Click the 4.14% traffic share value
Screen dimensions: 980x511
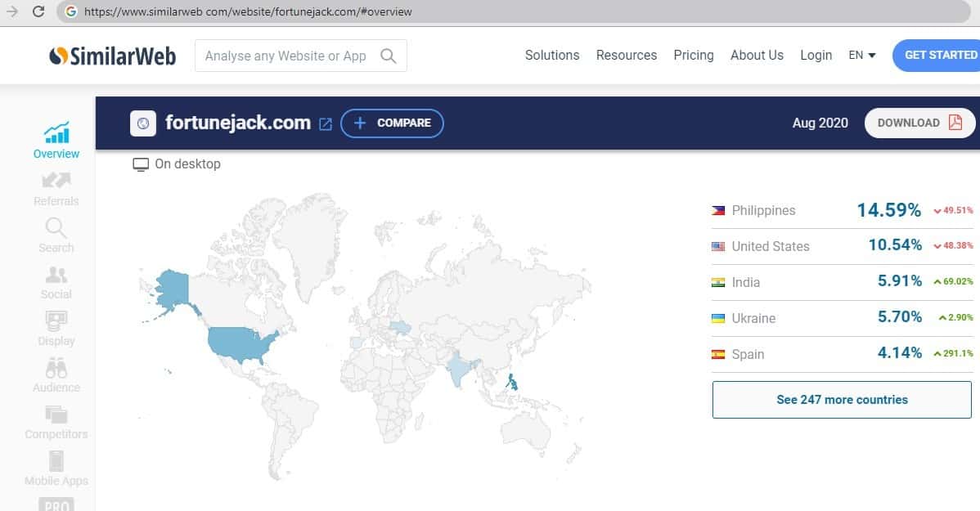point(899,353)
